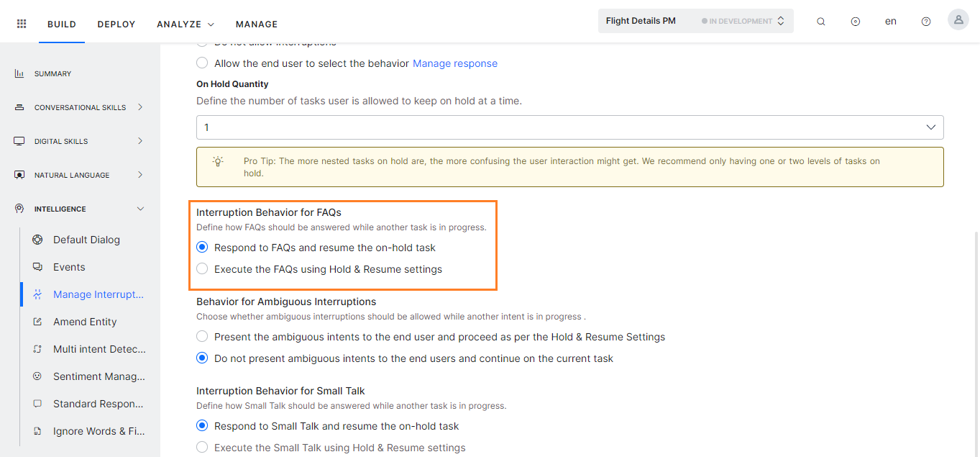Click the Intelligence head icon
Viewport: 980px width, 457px height.
pyautogui.click(x=19, y=209)
